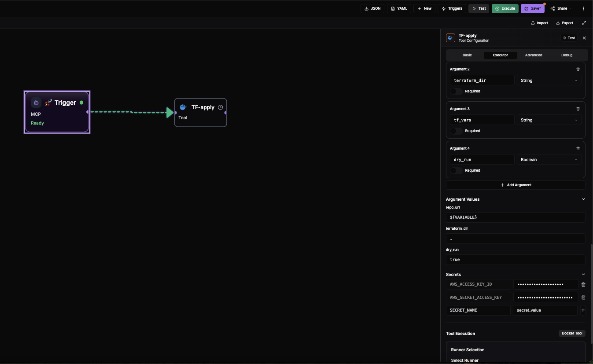The width and height of the screenshot is (593, 364).
Task: Click the Trigger node robot icon
Action: pyautogui.click(x=36, y=103)
